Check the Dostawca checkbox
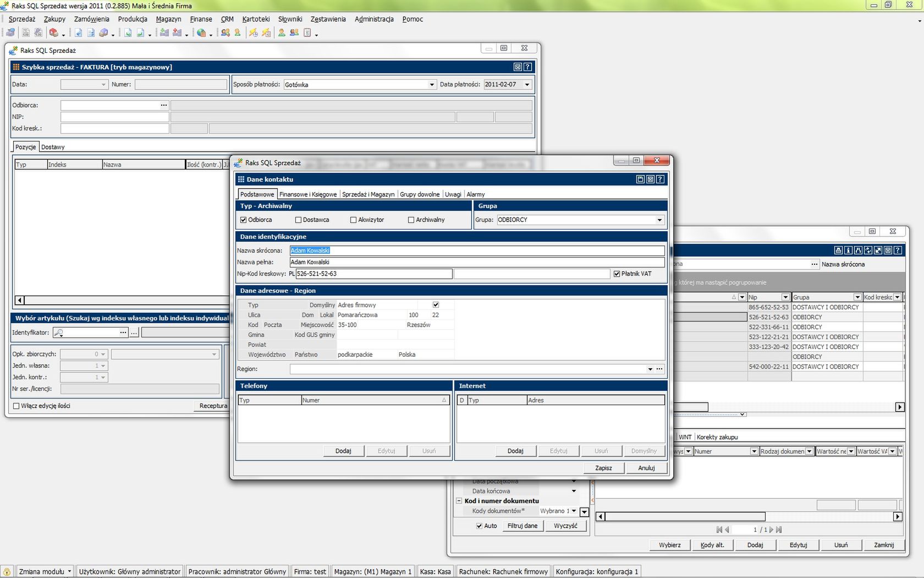 pyautogui.click(x=298, y=220)
